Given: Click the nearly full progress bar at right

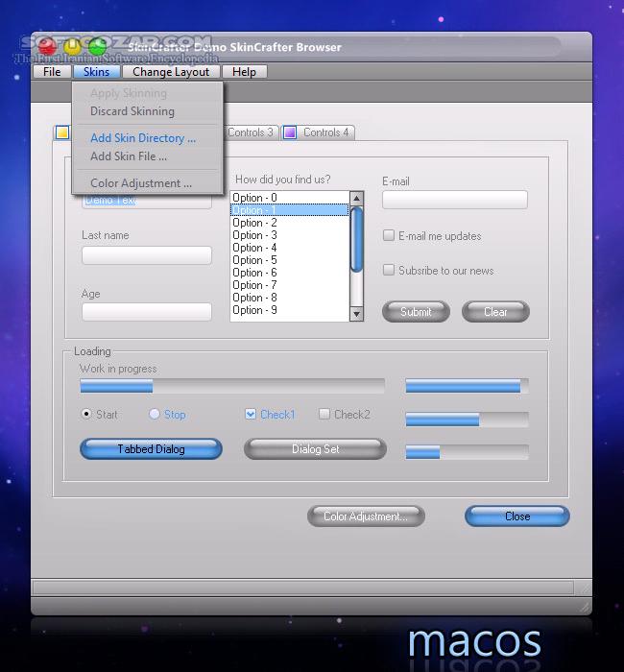Looking at the screenshot, I should click(468, 386).
